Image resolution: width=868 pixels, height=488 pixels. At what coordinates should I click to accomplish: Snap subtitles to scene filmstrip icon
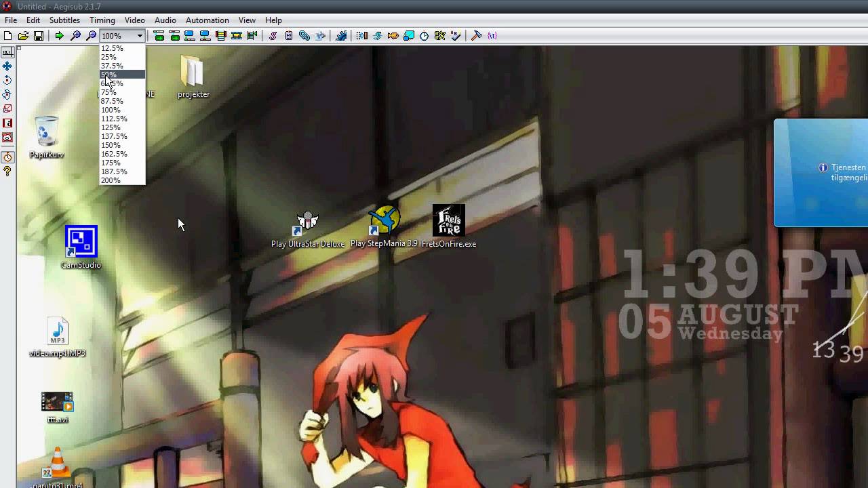click(x=237, y=36)
